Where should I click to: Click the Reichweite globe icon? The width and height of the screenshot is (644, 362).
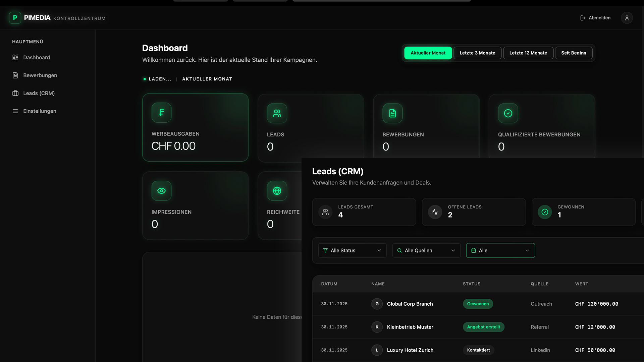point(277,191)
